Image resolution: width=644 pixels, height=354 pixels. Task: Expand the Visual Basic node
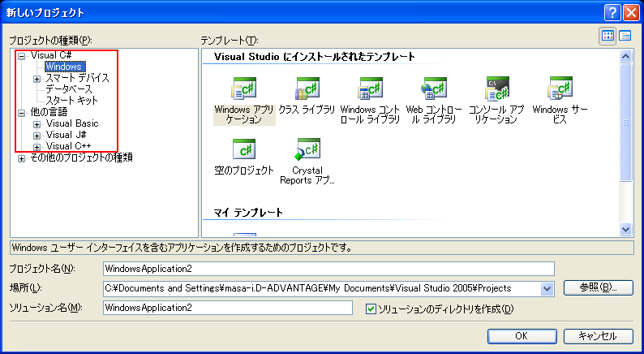(37, 124)
